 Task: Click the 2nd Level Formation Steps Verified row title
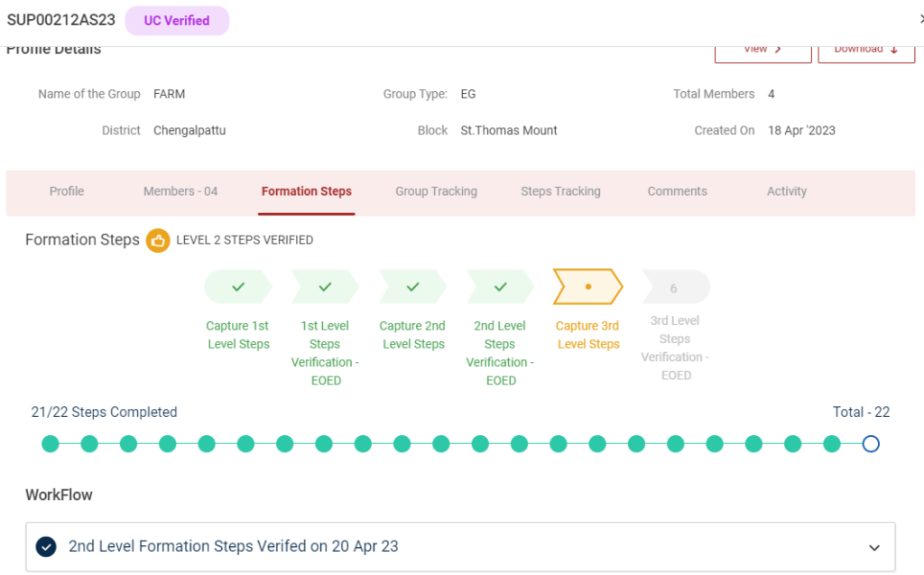coord(233,546)
